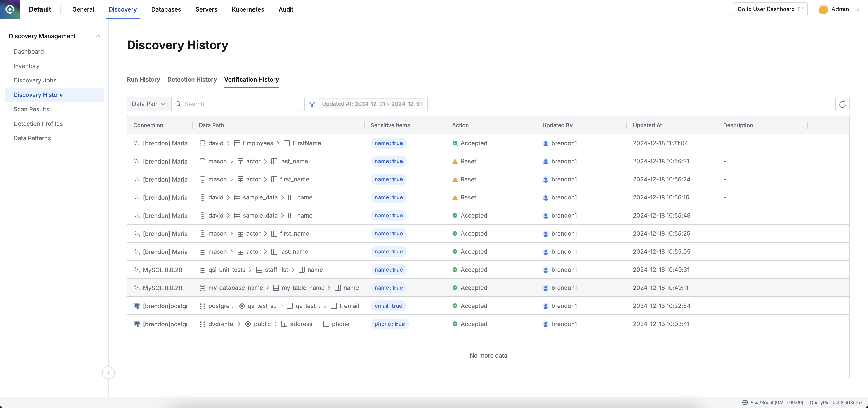Viewport: 868px width, 408px height.
Task: Open the Databases top menu
Action: point(166,9)
